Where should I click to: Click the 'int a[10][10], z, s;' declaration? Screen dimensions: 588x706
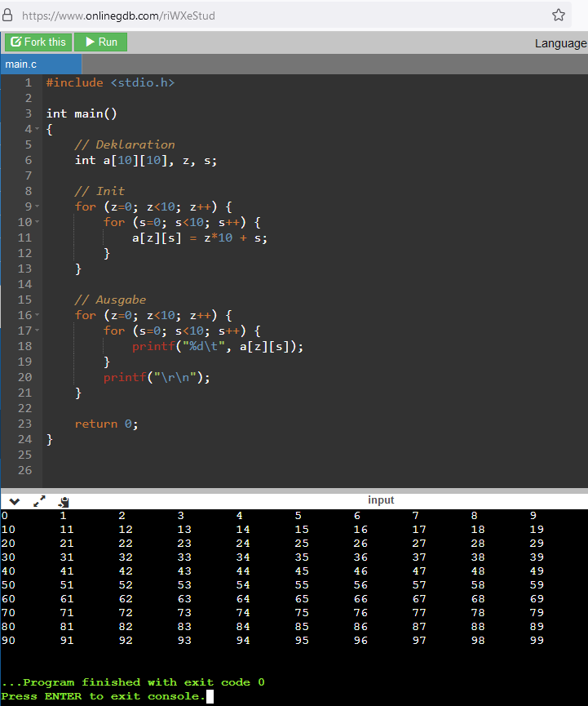click(146, 160)
